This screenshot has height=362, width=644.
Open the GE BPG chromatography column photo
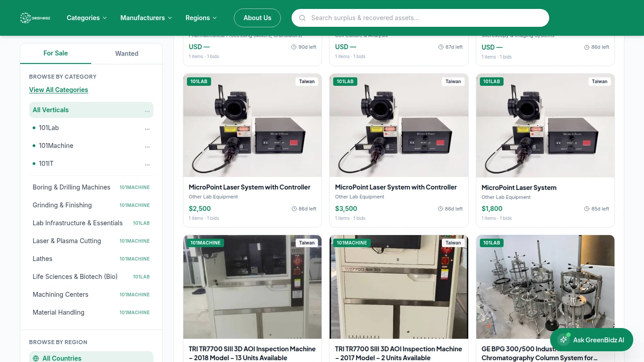pyautogui.click(x=545, y=287)
